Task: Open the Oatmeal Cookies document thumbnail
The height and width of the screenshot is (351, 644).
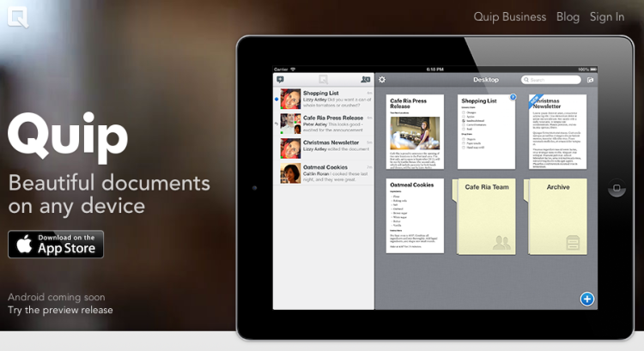Action: (415, 216)
